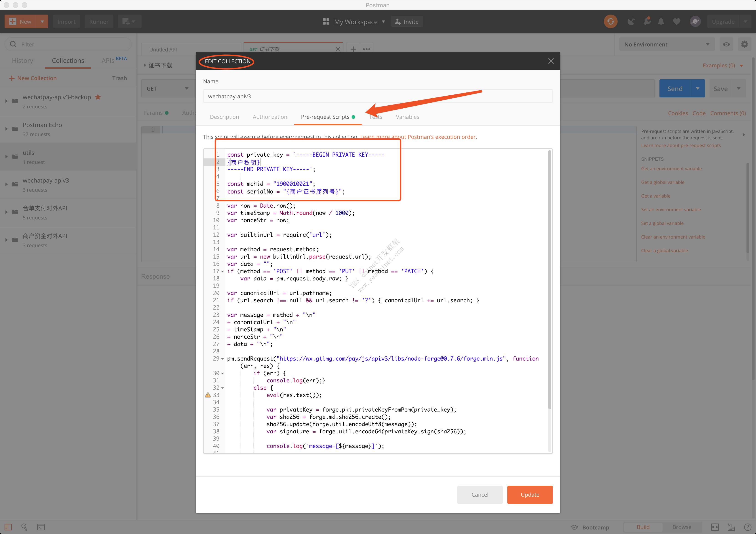The image size is (756, 534).
Task: Collapse the code fold on line 29
Action: pos(222,359)
